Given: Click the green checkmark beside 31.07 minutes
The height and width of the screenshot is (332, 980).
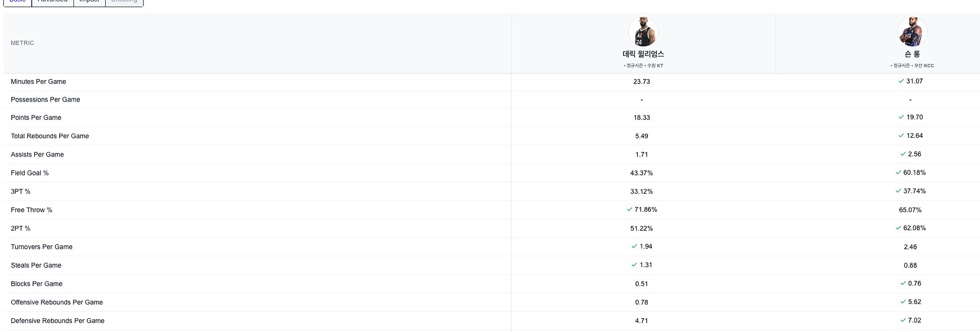Looking at the screenshot, I should click(x=901, y=81).
